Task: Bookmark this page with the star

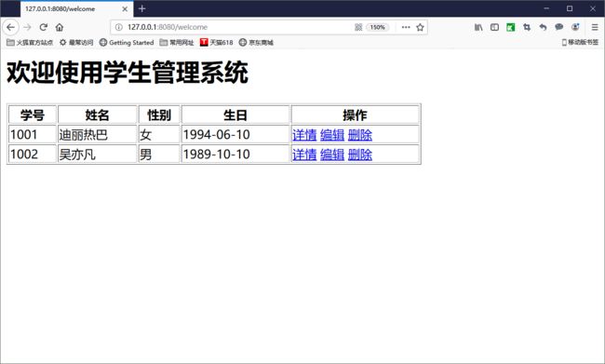Action: click(420, 27)
